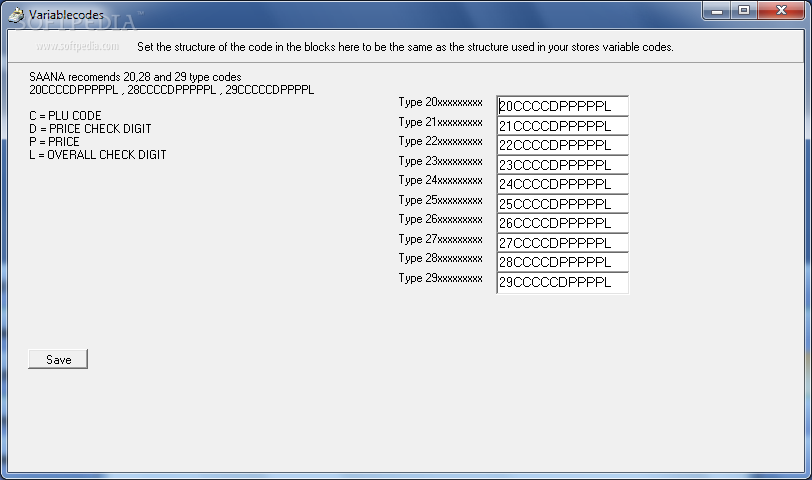Click the 24CCCCDPPPPPL input box

click(562, 184)
